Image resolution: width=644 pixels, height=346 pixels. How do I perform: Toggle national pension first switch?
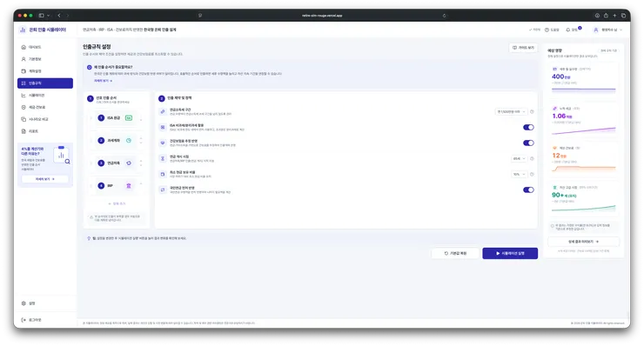tap(528, 190)
